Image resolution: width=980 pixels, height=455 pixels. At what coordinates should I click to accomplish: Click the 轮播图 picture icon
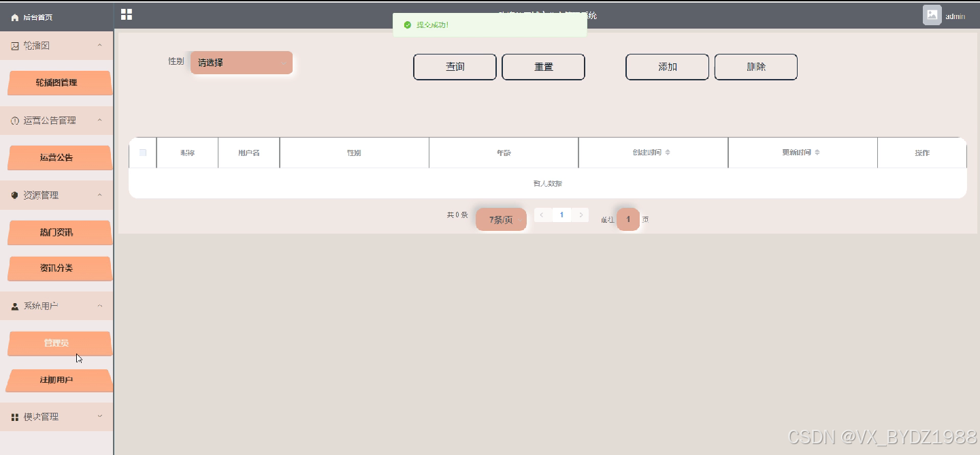(x=15, y=46)
